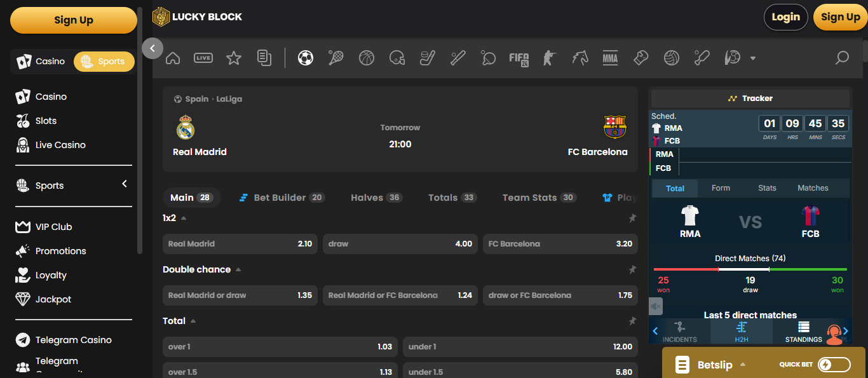Open the bet history documents icon

[264, 58]
